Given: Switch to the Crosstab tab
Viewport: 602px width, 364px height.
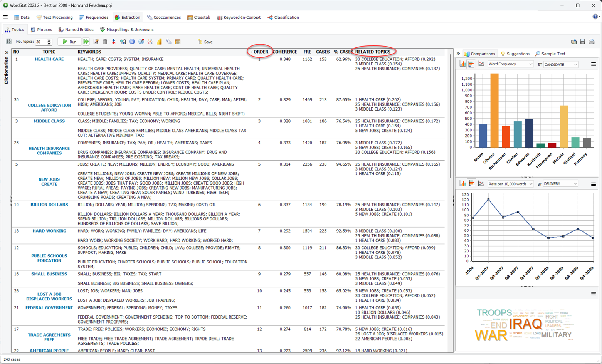Looking at the screenshot, I should click(x=198, y=17).
